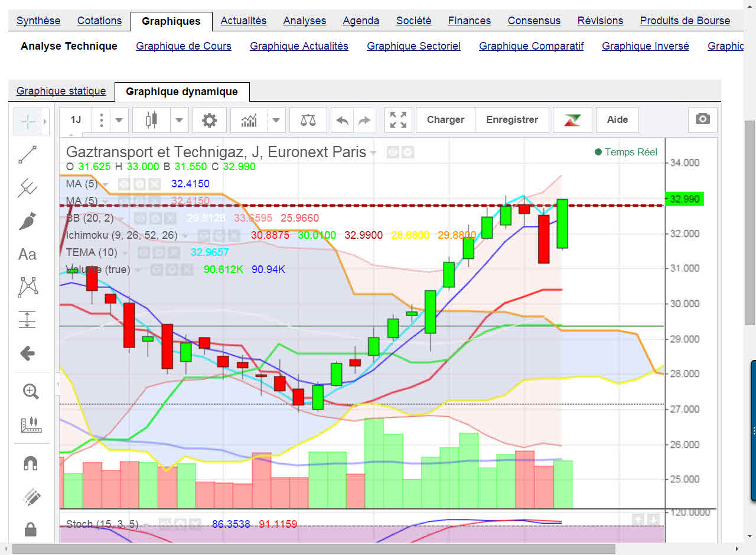Toggle stay-in-drawing-mode pencil icon
756x555 pixels.
pyautogui.click(x=30, y=496)
